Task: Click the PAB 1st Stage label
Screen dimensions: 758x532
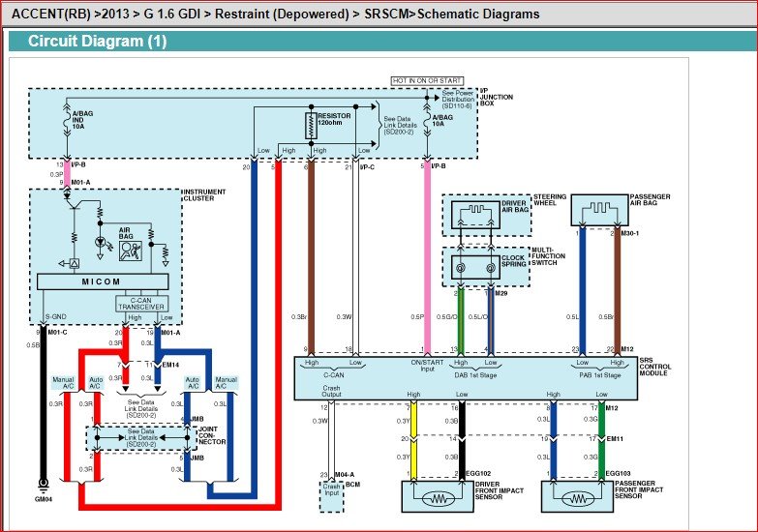Action: (600, 375)
